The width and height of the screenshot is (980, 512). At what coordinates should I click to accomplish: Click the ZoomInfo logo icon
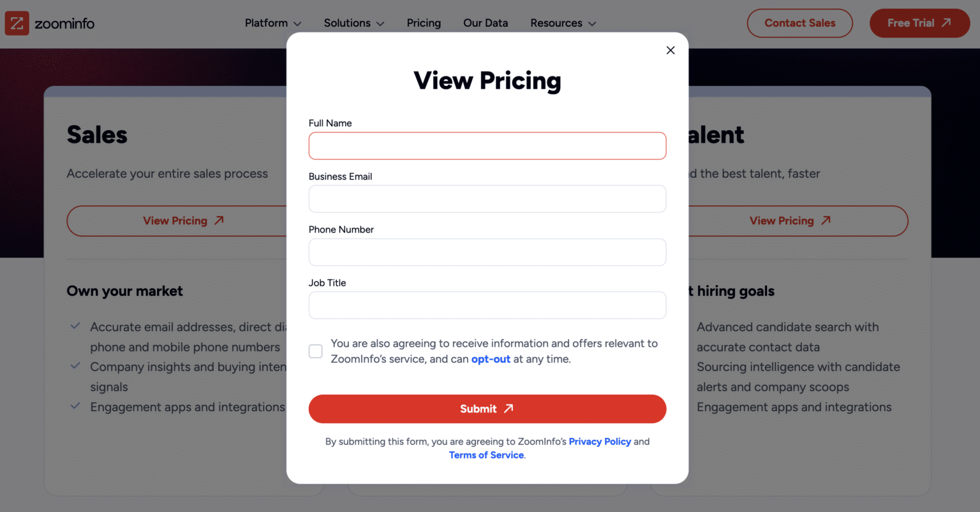(x=16, y=23)
